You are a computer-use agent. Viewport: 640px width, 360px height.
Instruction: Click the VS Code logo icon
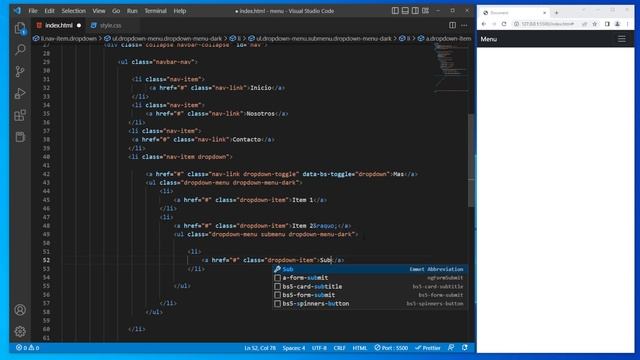[17, 11]
